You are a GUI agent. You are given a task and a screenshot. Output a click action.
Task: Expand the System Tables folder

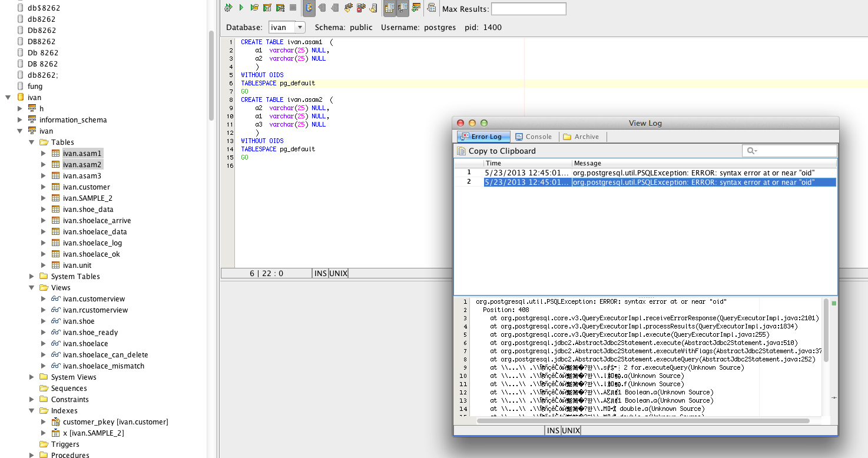click(x=32, y=277)
